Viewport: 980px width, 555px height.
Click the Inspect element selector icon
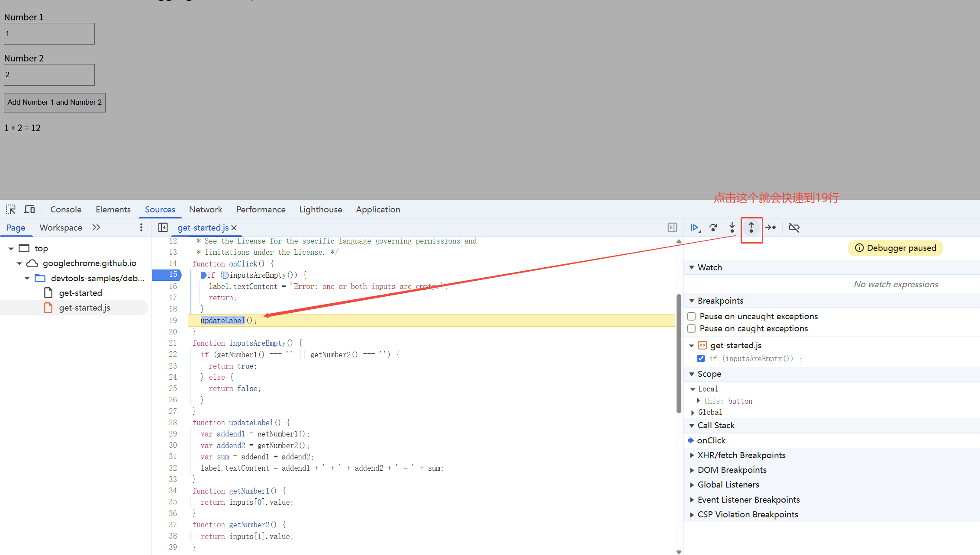(x=11, y=210)
